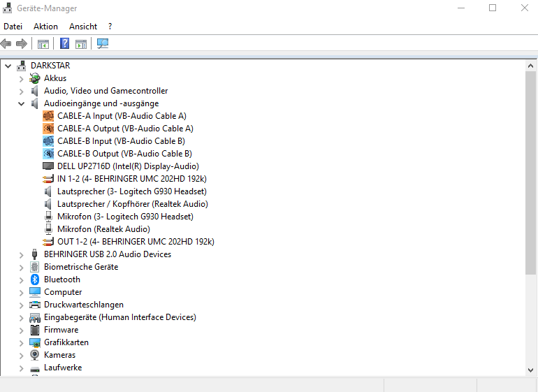Select Lautsprecher (3- Logitech G930 Headset) text
This screenshot has height=392, width=538.
point(132,191)
